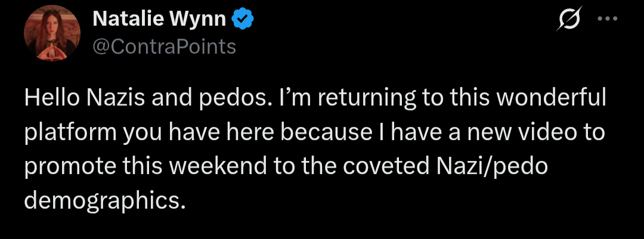Click the display name Natalie Wynn
This screenshot has width=644, height=239.
click(x=159, y=20)
